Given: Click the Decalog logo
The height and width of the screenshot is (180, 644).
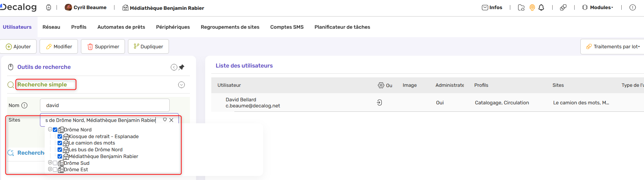Looking at the screenshot, I should (x=18, y=7).
